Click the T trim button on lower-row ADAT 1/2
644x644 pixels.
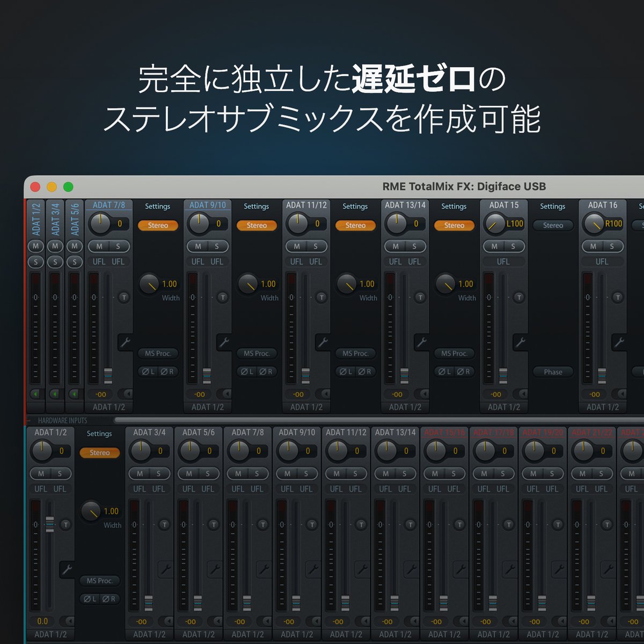[65, 524]
